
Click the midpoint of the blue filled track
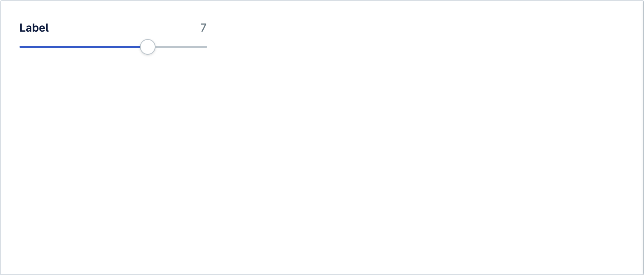tap(80, 47)
